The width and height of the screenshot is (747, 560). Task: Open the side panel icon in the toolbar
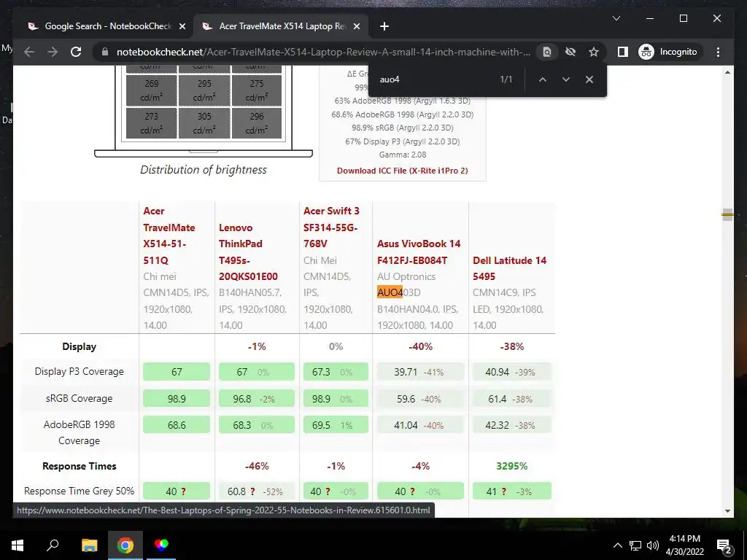[623, 52]
